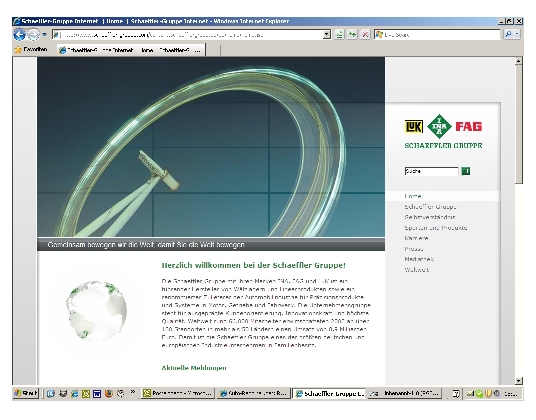Click the slogan banner text below the image
This screenshot has width=536, height=420.
(146, 245)
